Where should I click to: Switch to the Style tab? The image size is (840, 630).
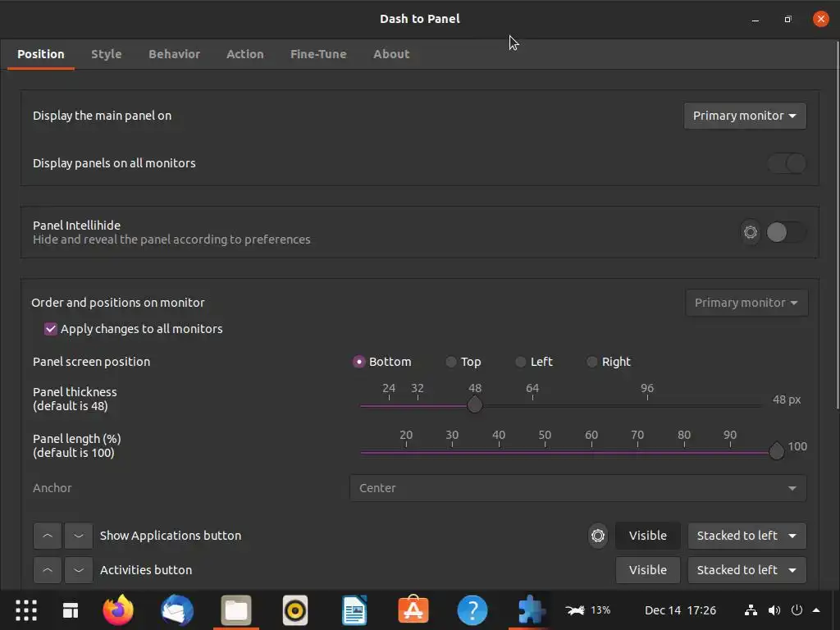[x=106, y=54]
